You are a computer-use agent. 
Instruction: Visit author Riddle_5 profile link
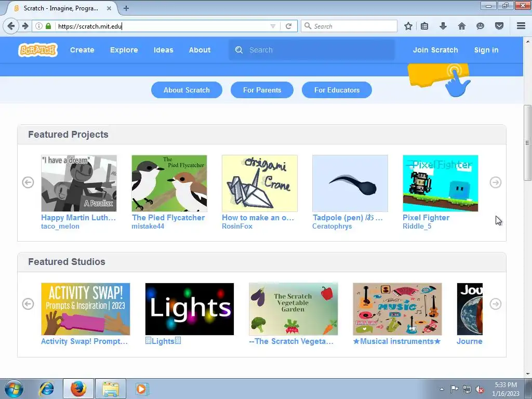(x=417, y=227)
